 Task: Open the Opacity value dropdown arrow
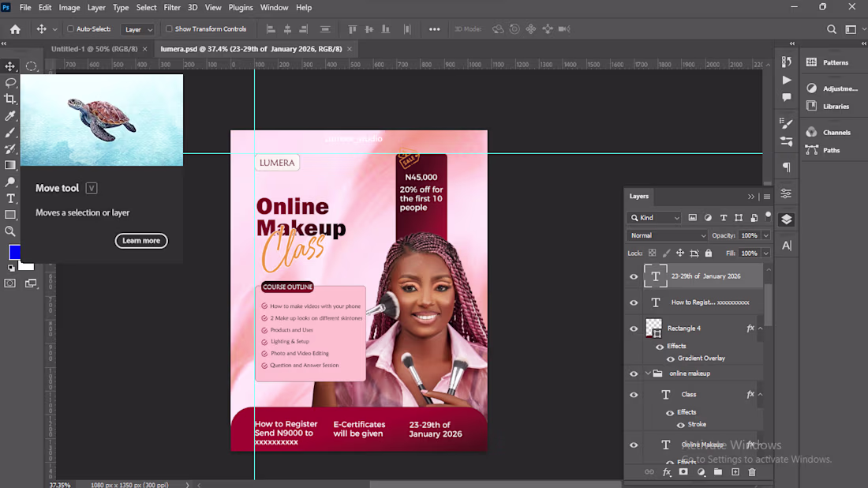765,235
